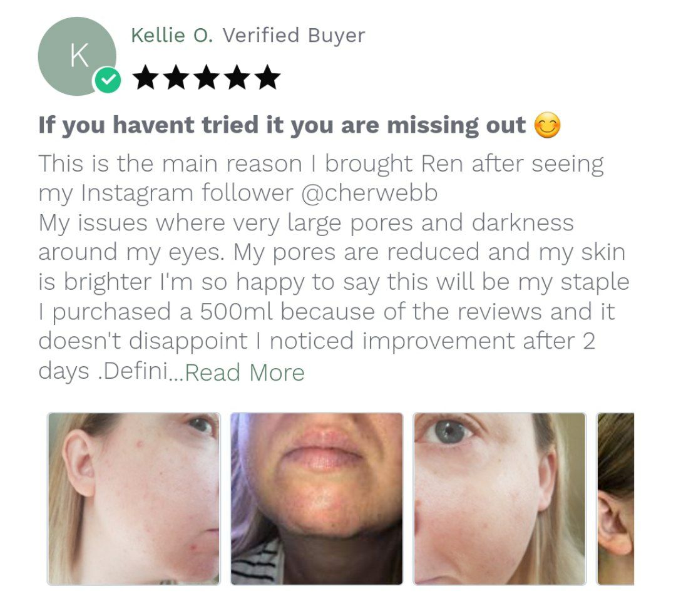Click the Verified Buyer label

(294, 35)
